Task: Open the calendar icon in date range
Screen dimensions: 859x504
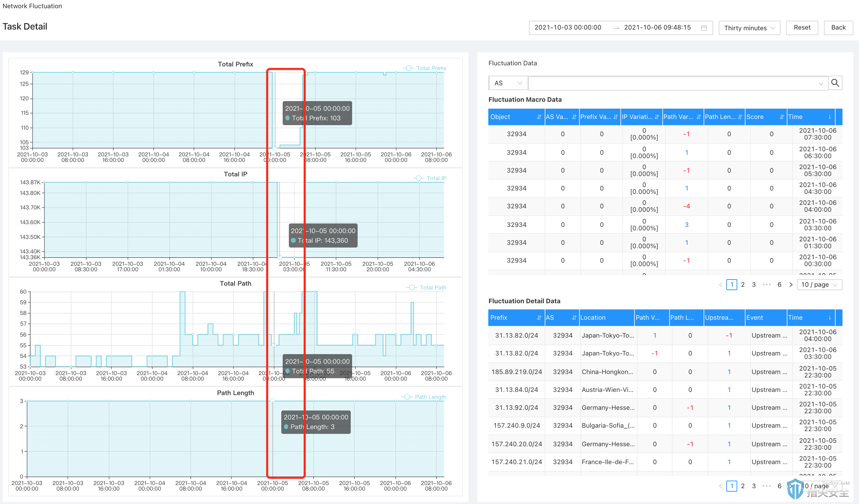Action: [704, 28]
